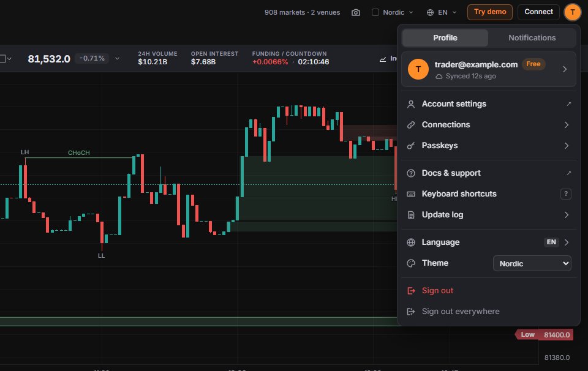Select the Profile tab
The height and width of the screenshot is (371, 588).
coord(445,38)
